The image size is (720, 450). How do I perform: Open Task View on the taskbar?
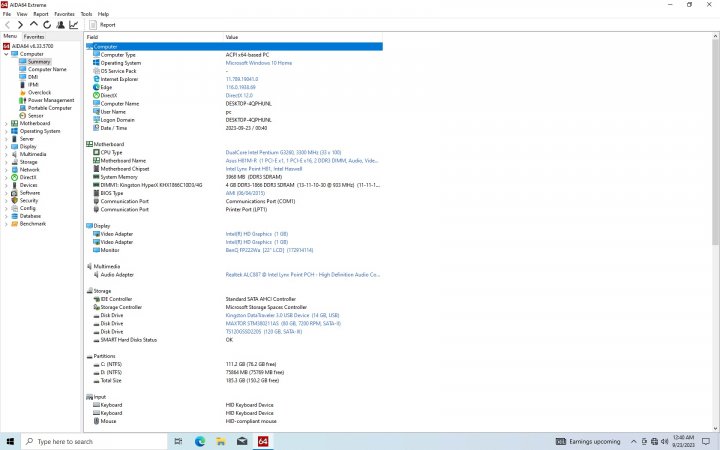pos(179,441)
